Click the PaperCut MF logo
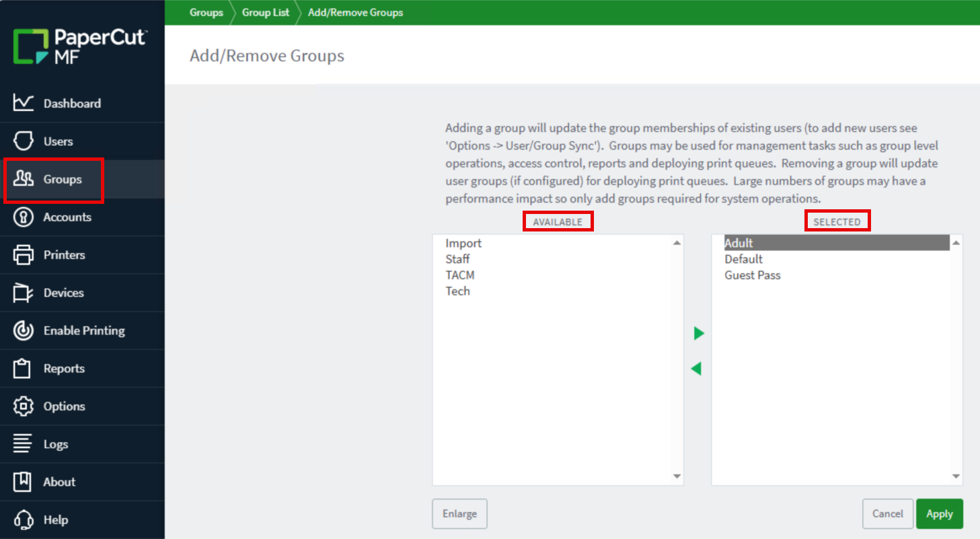Screen dimensions: 980x539 pos(79,46)
